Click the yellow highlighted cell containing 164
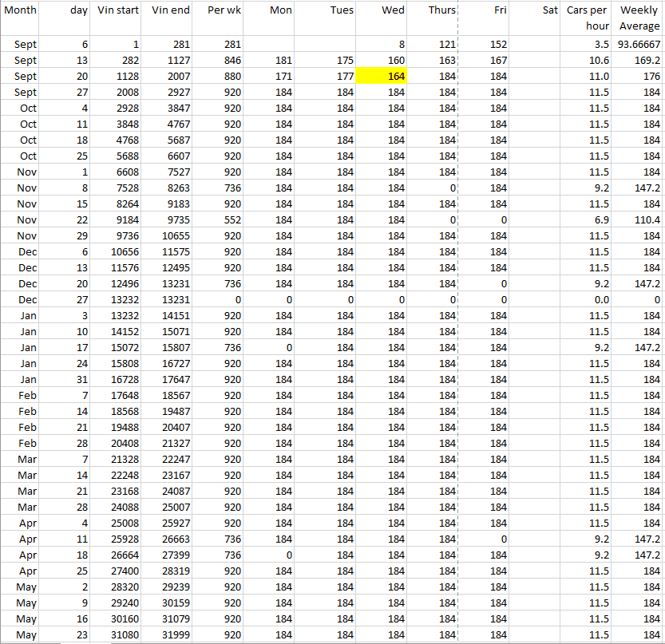The height and width of the screenshot is (644, 665). coord(382,76)
